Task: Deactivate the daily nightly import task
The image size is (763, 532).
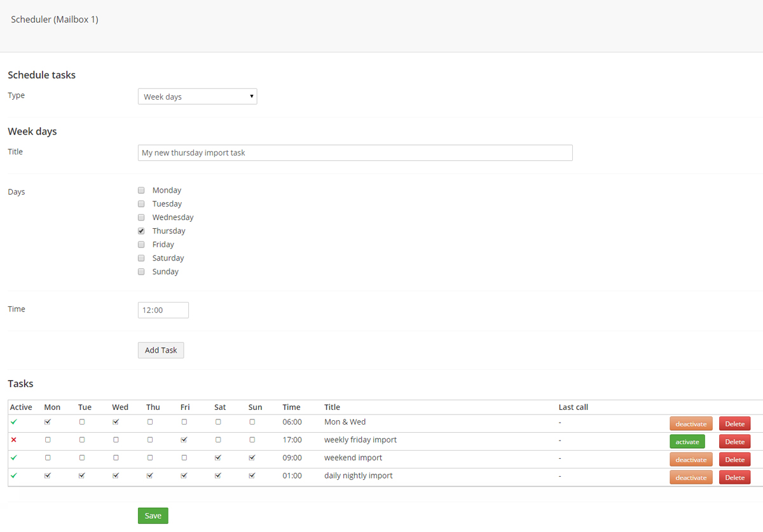Action: [691, 477]
